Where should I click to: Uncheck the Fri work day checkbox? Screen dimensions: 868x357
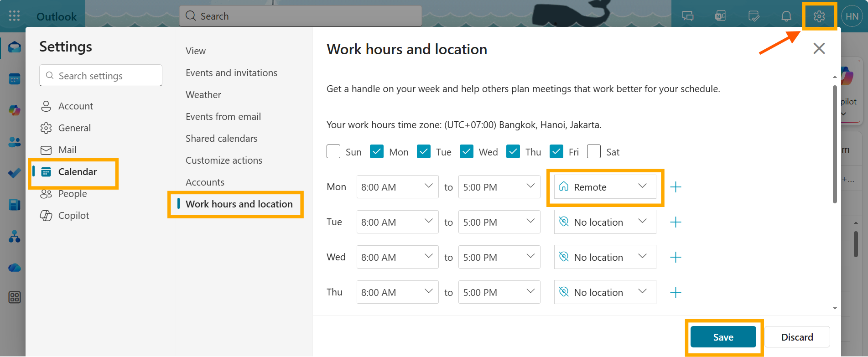point(556,151)
